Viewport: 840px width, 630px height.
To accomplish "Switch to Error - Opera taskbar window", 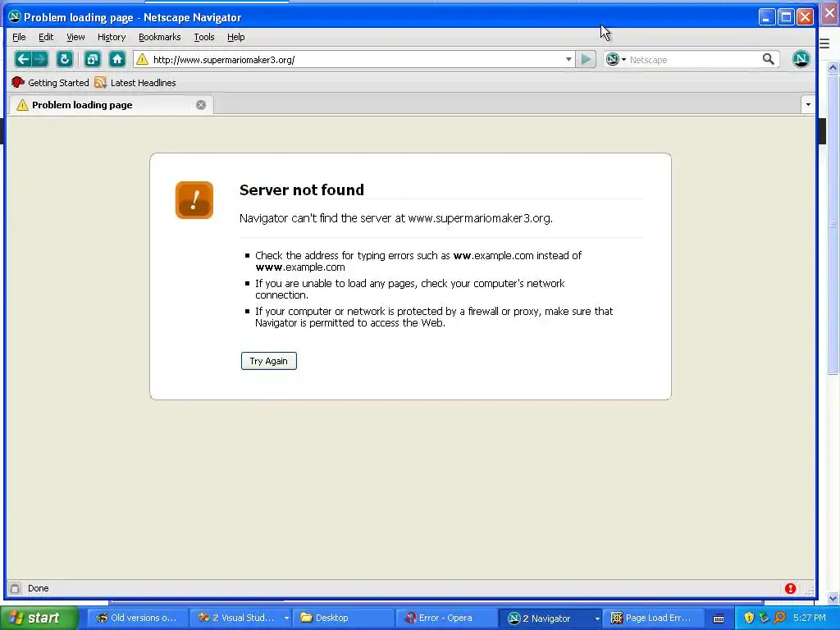I will coord(447,618).
